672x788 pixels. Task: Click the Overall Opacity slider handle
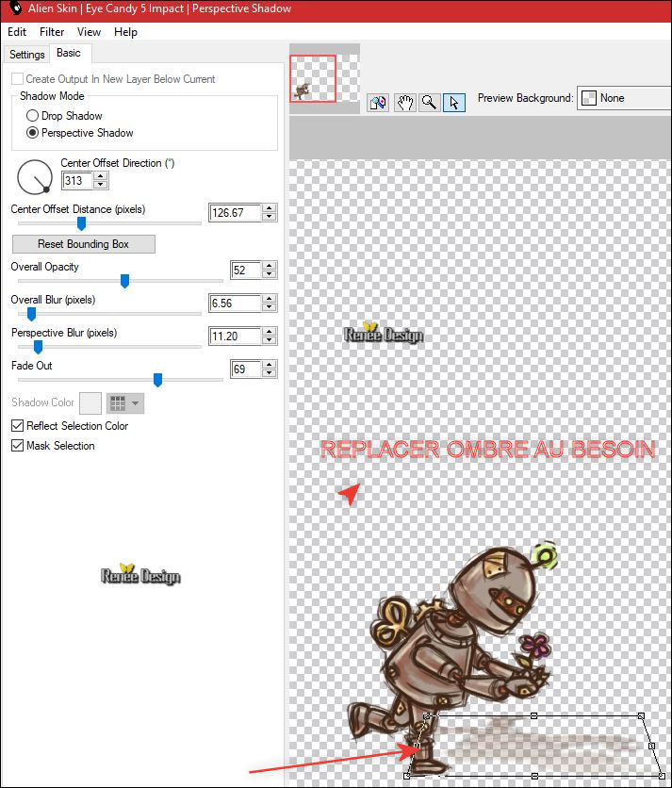(x=124, y=281)
